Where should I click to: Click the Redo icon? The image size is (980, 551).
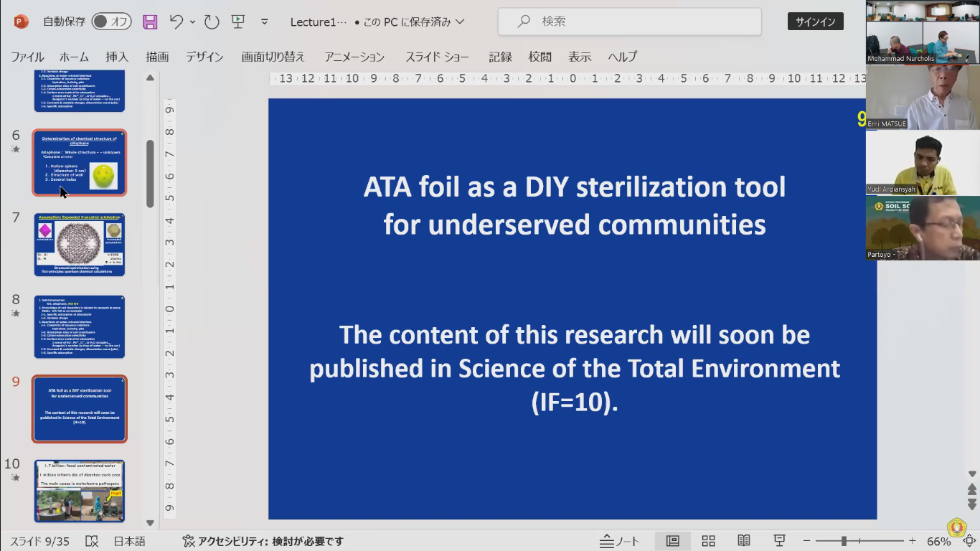pyautogui.click(x=212, y=22)
